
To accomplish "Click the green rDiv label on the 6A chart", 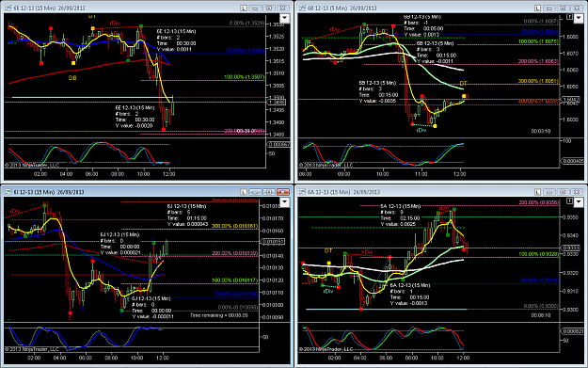I will [x=328, y=291].
